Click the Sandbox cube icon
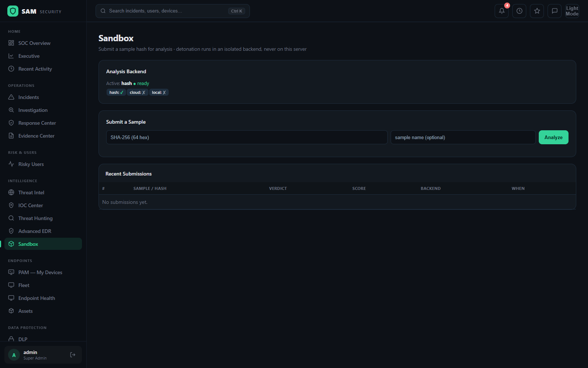Viewport: 588px width, 368px height. coord(11,244)
